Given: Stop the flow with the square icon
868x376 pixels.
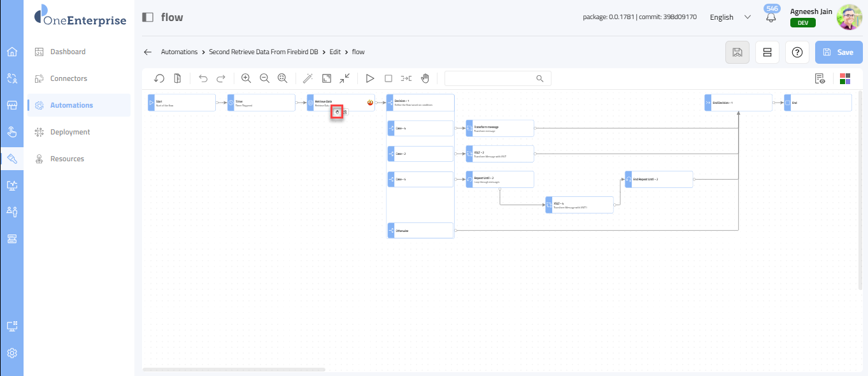Looking at the screenshot, I should [x=388, y=78].
